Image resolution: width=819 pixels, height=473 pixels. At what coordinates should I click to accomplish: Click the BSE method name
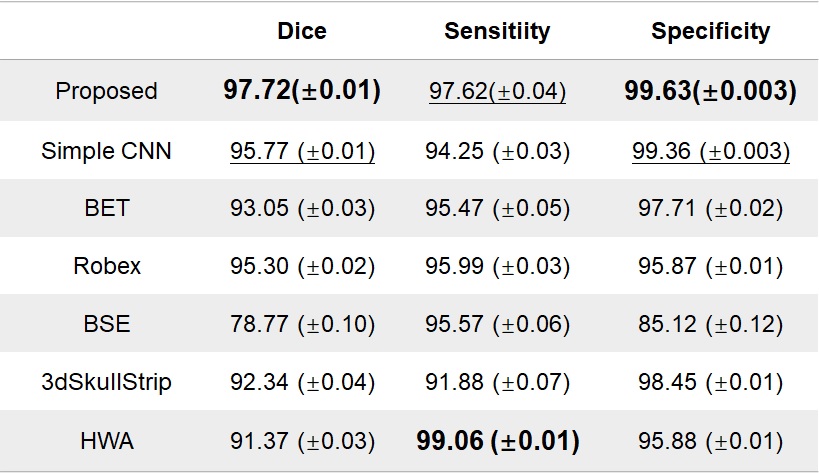[x=106, y=324]
